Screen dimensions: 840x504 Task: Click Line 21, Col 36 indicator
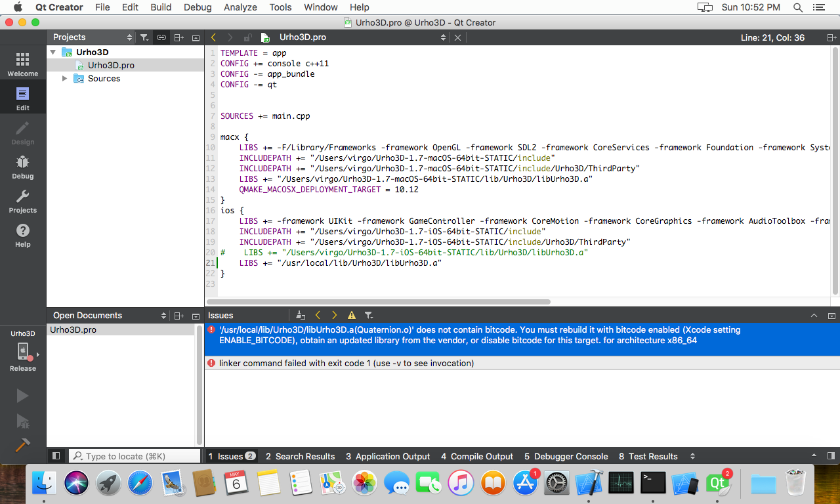[772, 37]
